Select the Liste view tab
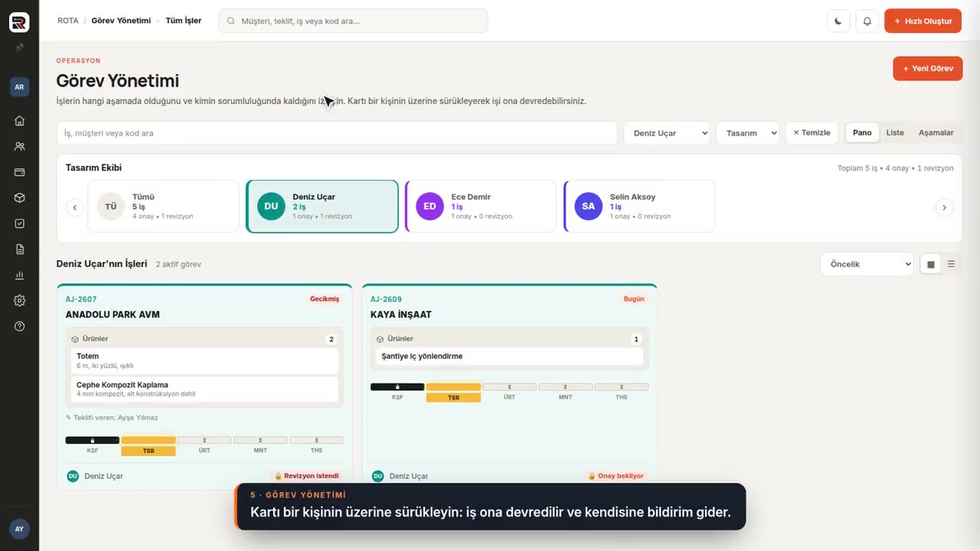This screenshot has height=551, width=980. (x=895, y=132)
